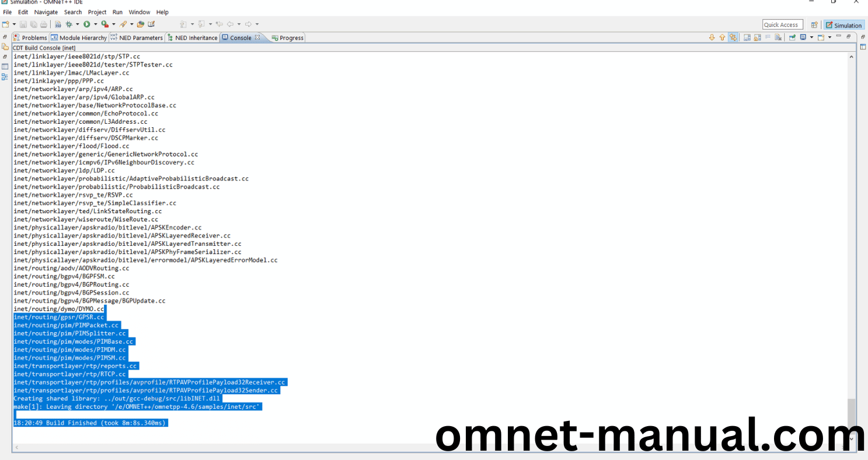
Task: Navigate back using the Back arrow icon
Action: tap(231, 24)
